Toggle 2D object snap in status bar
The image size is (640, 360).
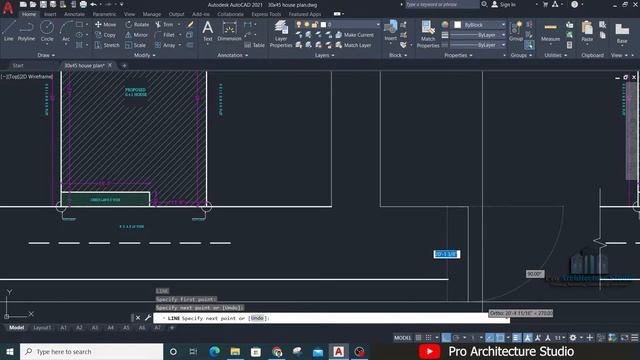pyautogui.click(x=500, y=338)
